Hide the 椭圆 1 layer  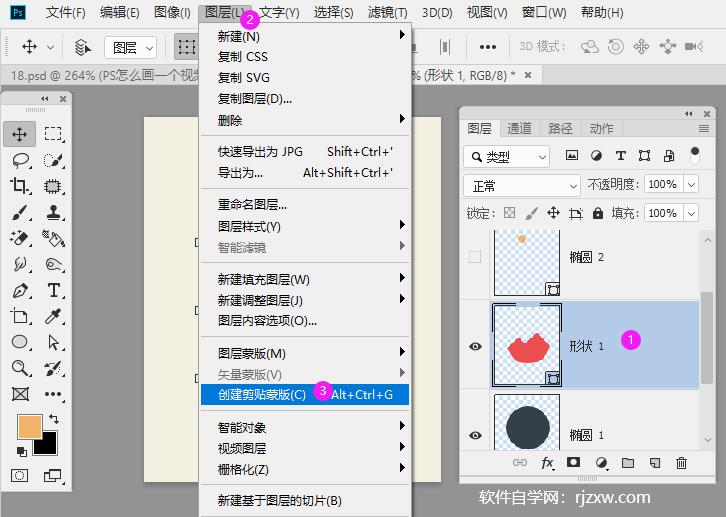point(475,435)
